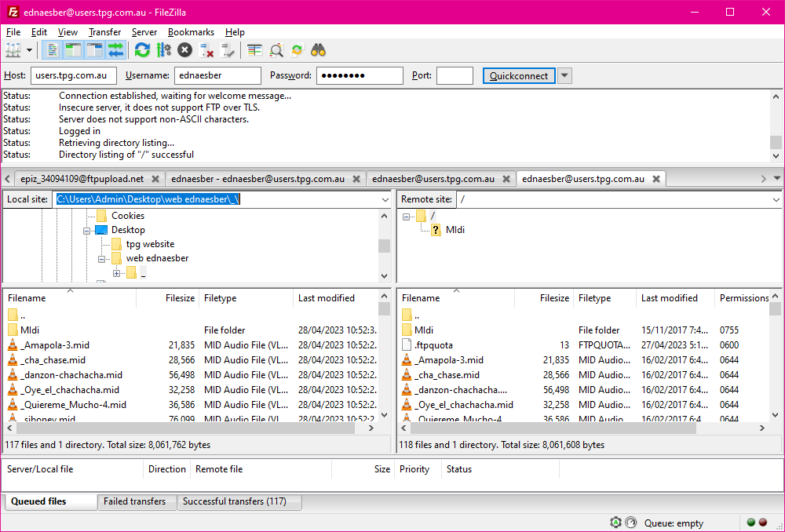Search for files with the binoculars icon

(319, 50)
